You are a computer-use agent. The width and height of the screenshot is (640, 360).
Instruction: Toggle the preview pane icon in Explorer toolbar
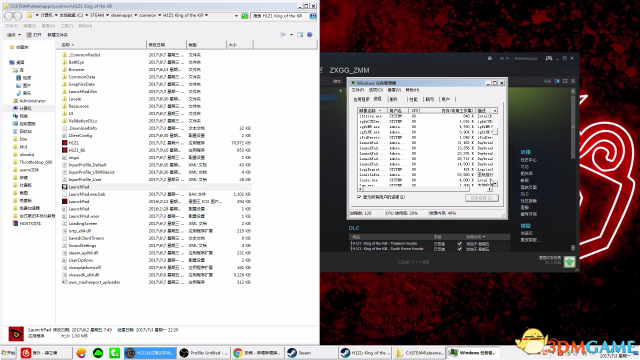click(300, 35)
